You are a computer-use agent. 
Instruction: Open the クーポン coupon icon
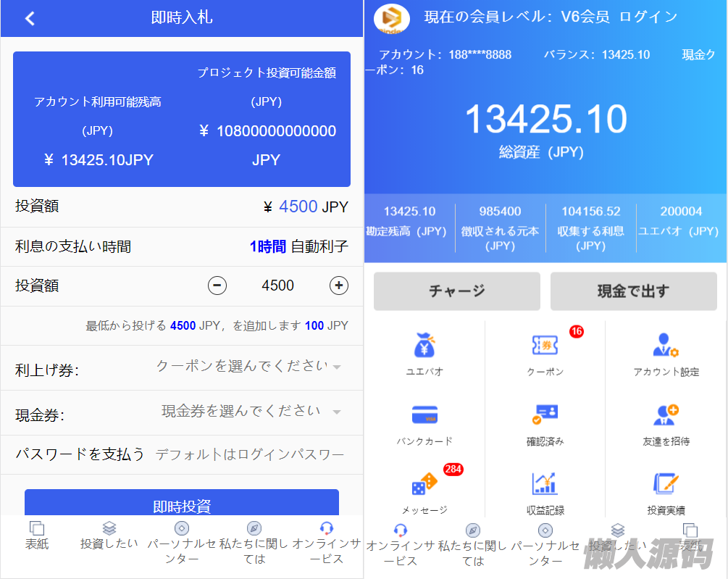point(545,346)
